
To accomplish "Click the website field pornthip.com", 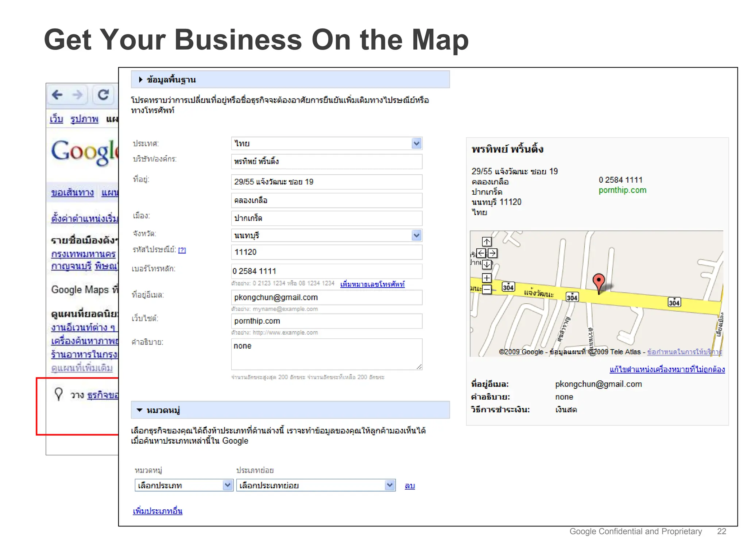I will pos(326,321).
